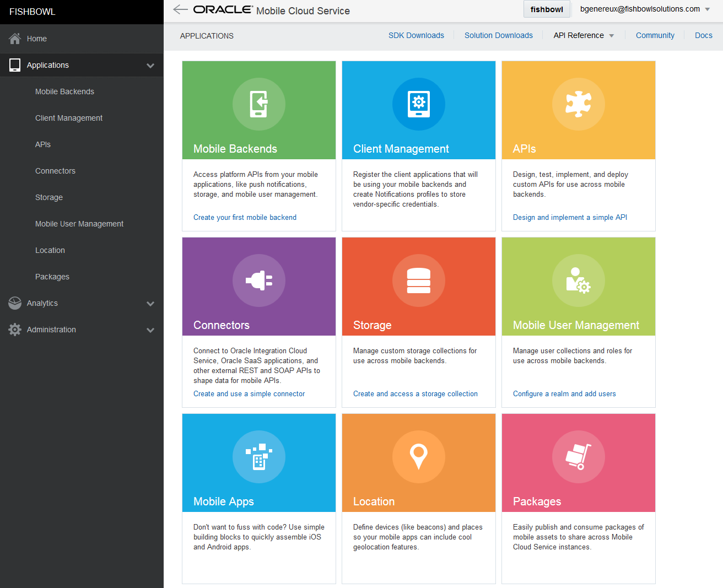Open the Client Management tile icon
Screen dimensions: 723x588
click(x=419, y=104)
